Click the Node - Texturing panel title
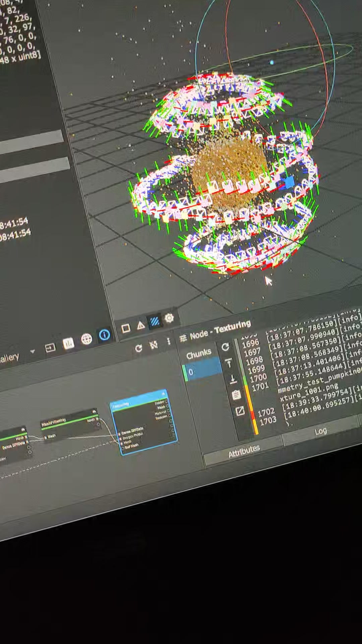 point(220,330)
